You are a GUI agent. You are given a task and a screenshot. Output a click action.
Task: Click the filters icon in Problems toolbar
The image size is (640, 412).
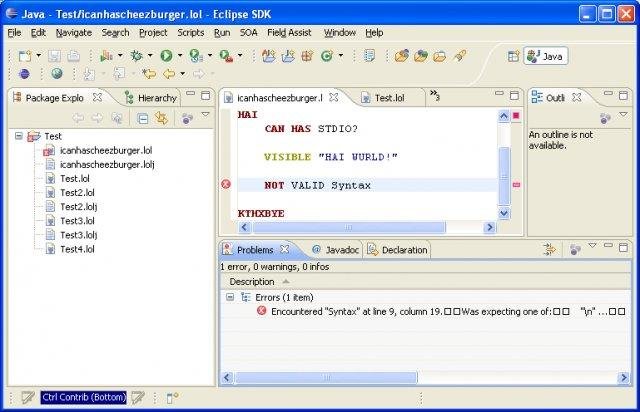(x=550, y=249)
